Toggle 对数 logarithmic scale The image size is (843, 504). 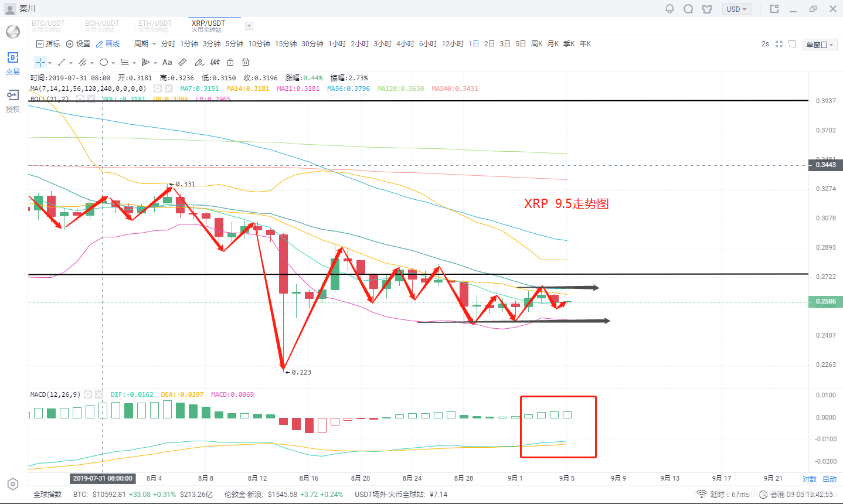pyautogui.click(x=810, y=479)
